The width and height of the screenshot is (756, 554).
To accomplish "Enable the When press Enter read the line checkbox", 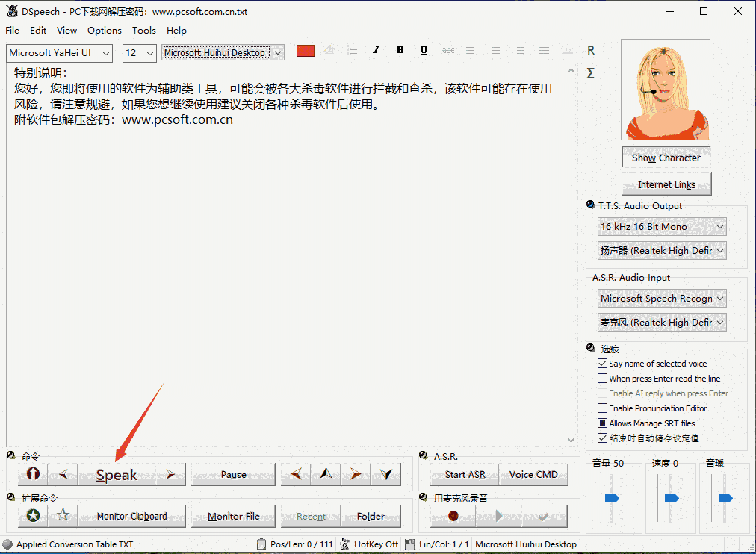I will coord(602,378).
